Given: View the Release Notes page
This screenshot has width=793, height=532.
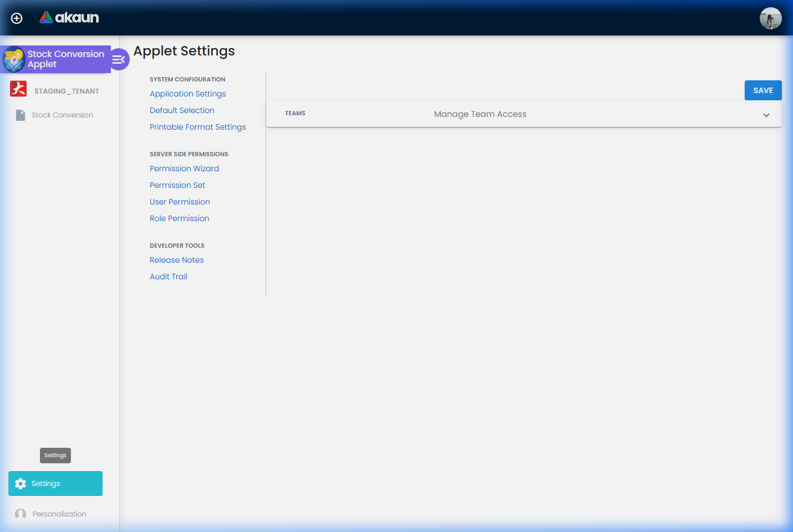Looking at the screenshot, I should pyautogui.click(x=176, y=259).
